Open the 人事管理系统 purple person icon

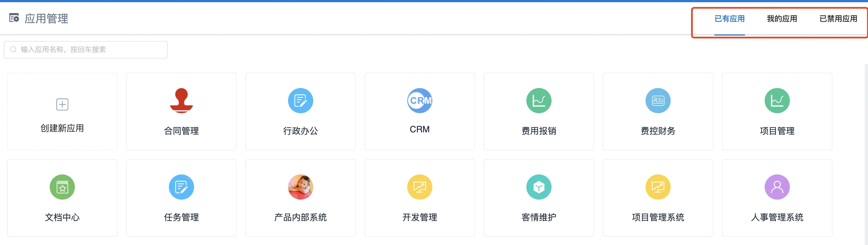[777, 187]
